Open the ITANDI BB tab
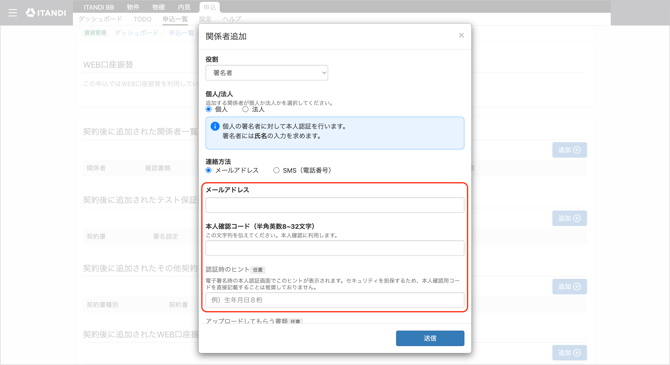 (x=99, y=7)
